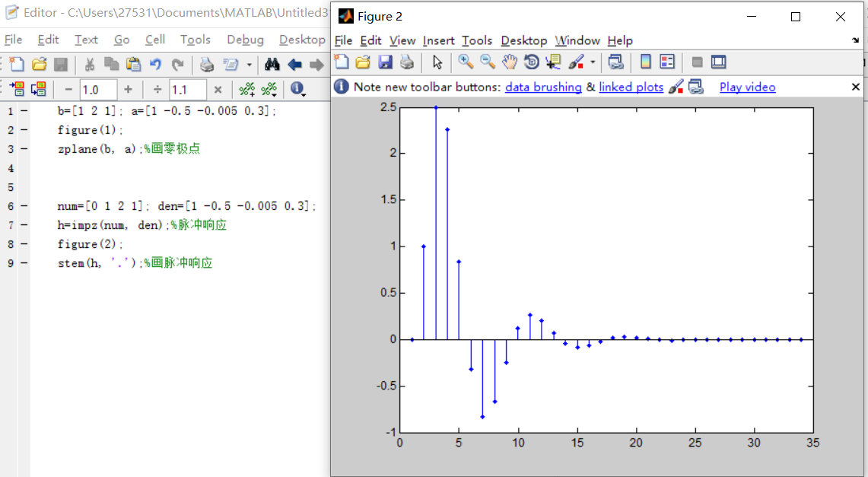The height and width of the screenshot is (477, 868).
Task: Click the Brush data tool icon
Action: (x=576, y=62)
